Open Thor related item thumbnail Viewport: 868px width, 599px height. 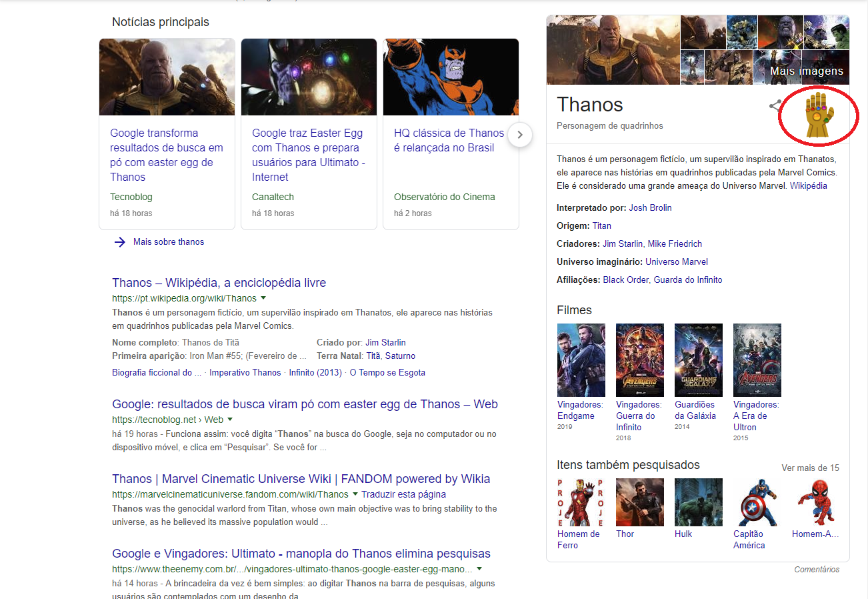click(x=640, y=502)
